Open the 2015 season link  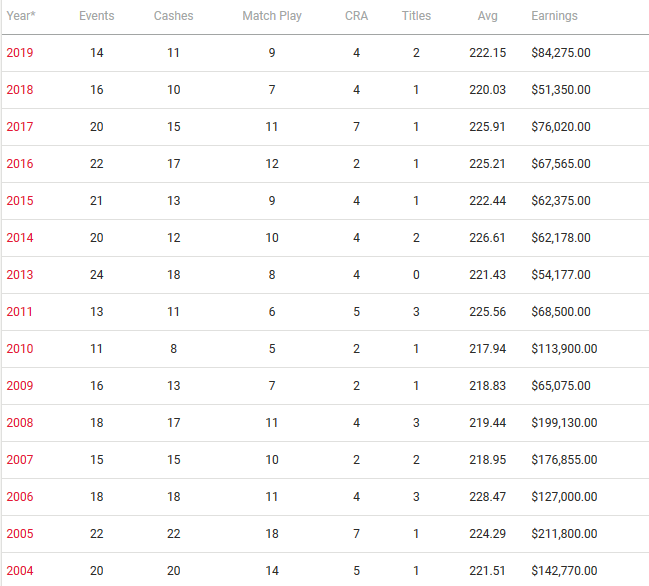click(20, 201)
